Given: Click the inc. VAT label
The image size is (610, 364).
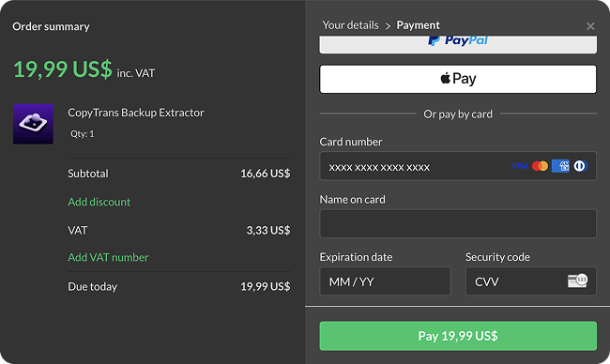Looking at the screenshot, I should click(x=136, y=73).
